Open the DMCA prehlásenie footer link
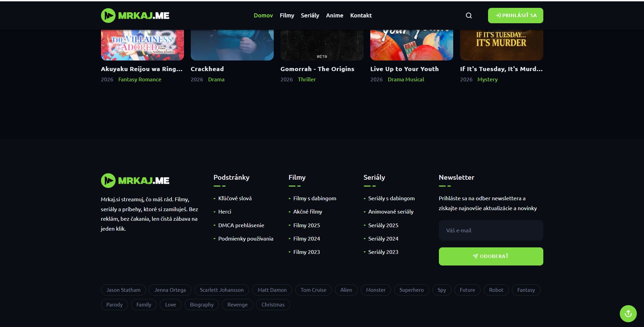 tap(241, 225)
